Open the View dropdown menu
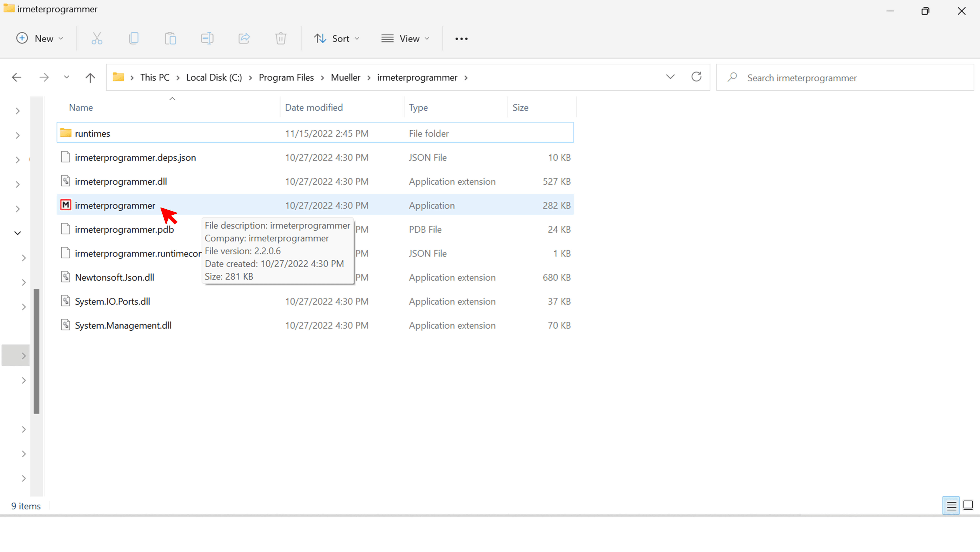The image size is (980, 552). 406,38
